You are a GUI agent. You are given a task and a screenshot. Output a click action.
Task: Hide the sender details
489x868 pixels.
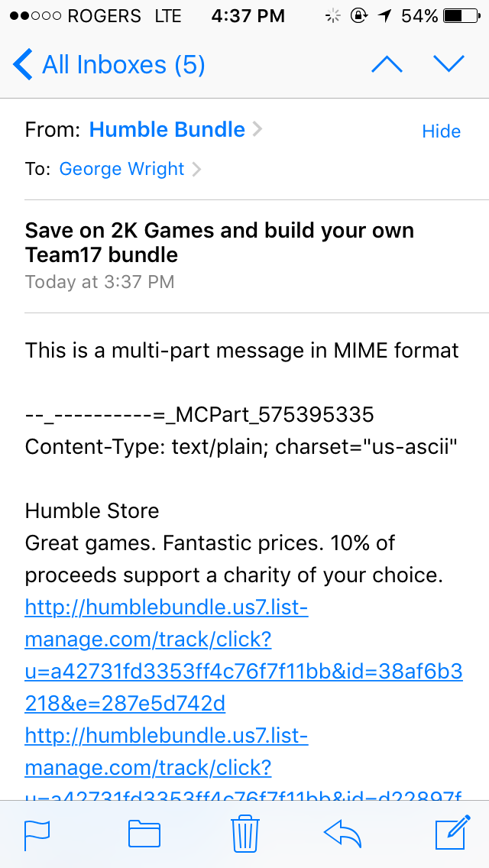[x=441, y=131]
